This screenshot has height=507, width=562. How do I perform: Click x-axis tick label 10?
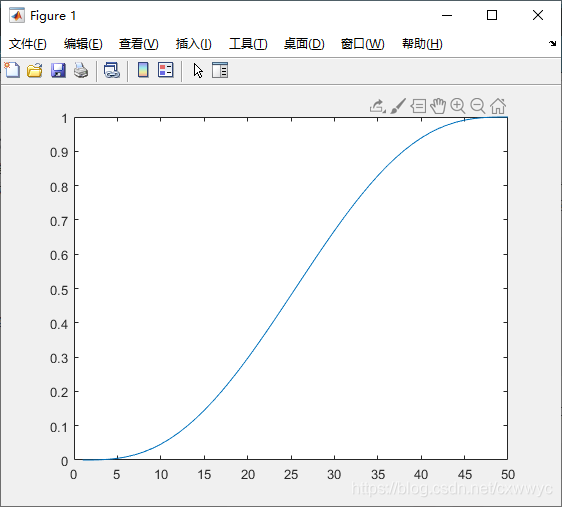pyautogui.click(x=161, y=475)
